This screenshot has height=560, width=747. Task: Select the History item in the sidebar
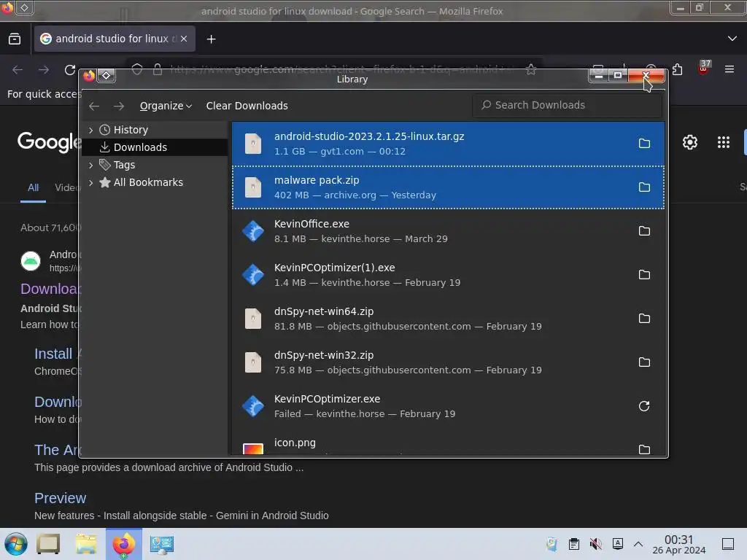pyautogui.click(x=155, y=130)
